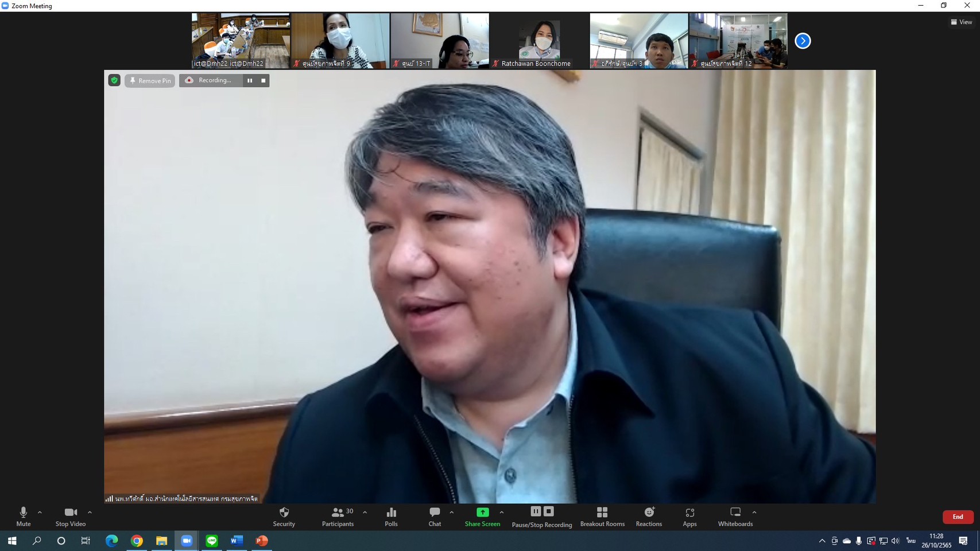The width and height of the screenshot is (980, 551).
Task: Open the Reactions menu
Action: coord(649,516)
